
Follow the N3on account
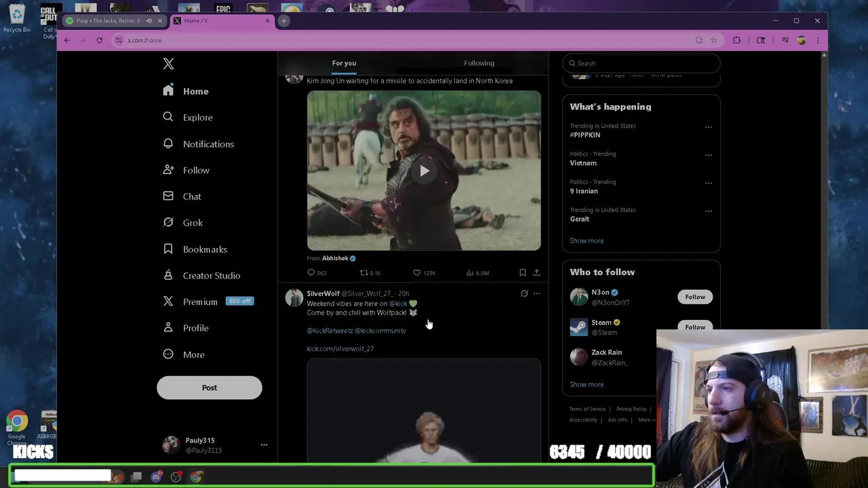click(x=694, y=297)
